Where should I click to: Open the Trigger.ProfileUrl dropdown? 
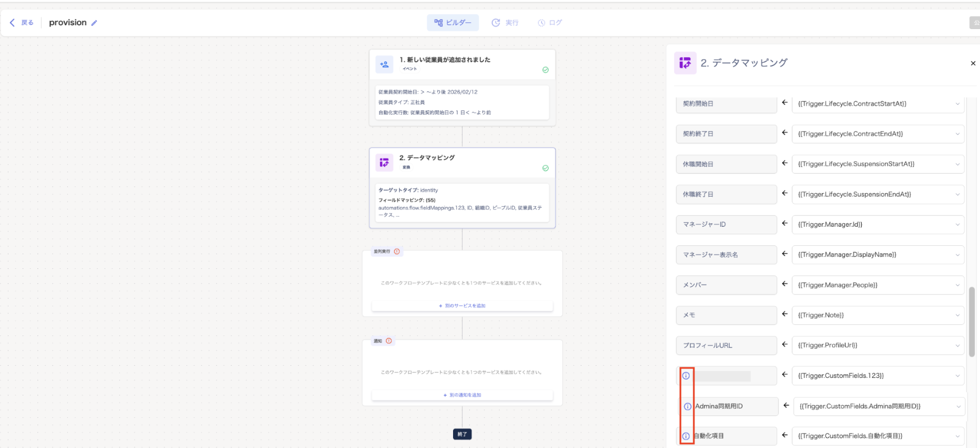click(x=878, y=346)
